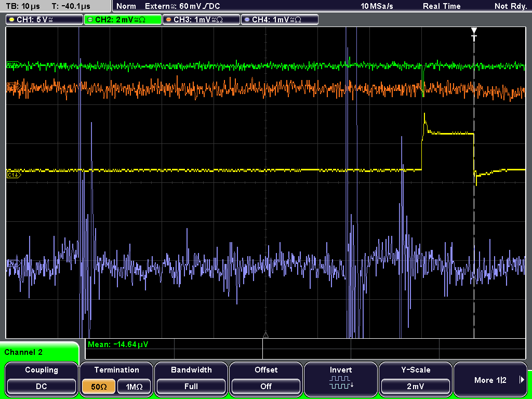
Task: Set termination to 50Ω
Action: 99,387
